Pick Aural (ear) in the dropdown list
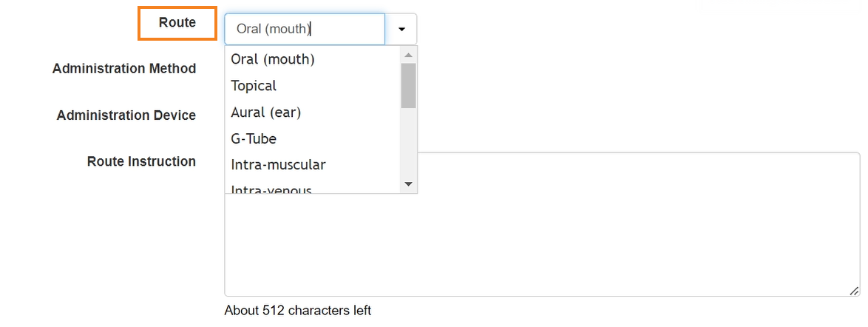The image size is (868, 327). (x=312, y=112)
